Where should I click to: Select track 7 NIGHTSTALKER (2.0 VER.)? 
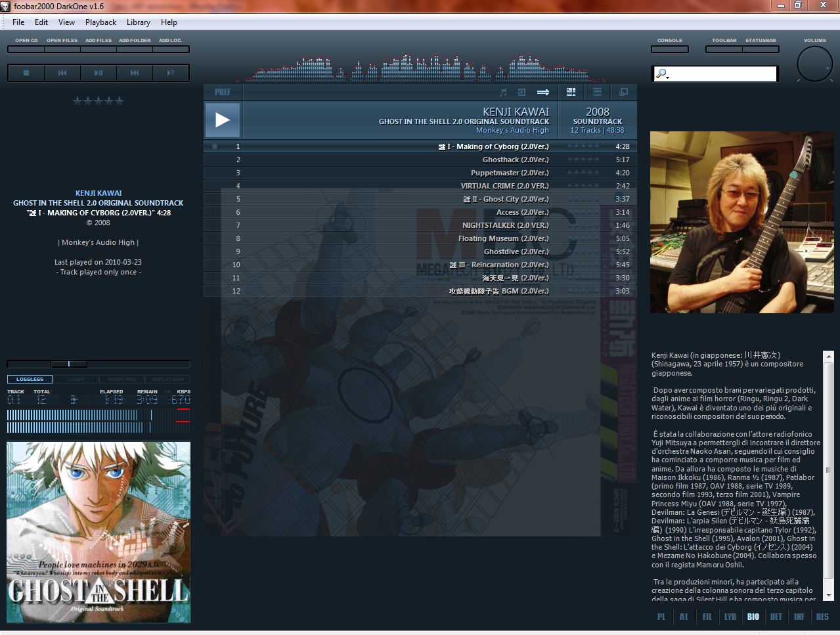pos(420,225)
